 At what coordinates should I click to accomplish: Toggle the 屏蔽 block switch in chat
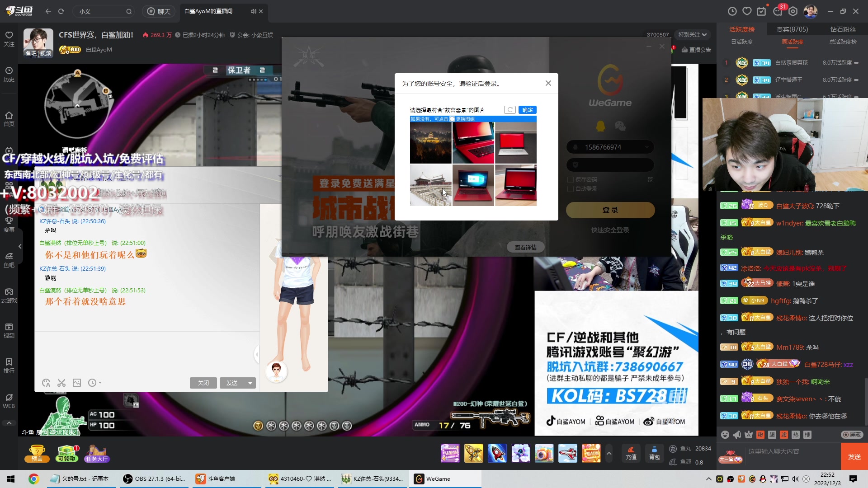[x=852, y=435]
